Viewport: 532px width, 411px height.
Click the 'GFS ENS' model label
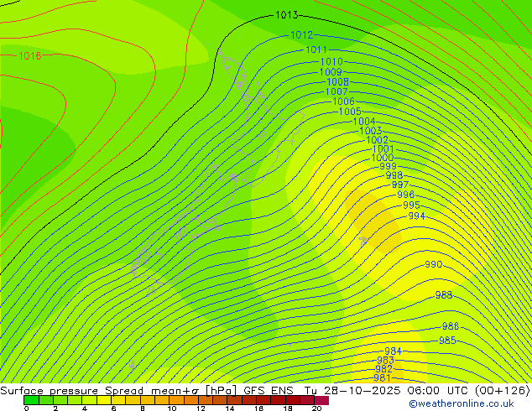(x=269, y=391)
